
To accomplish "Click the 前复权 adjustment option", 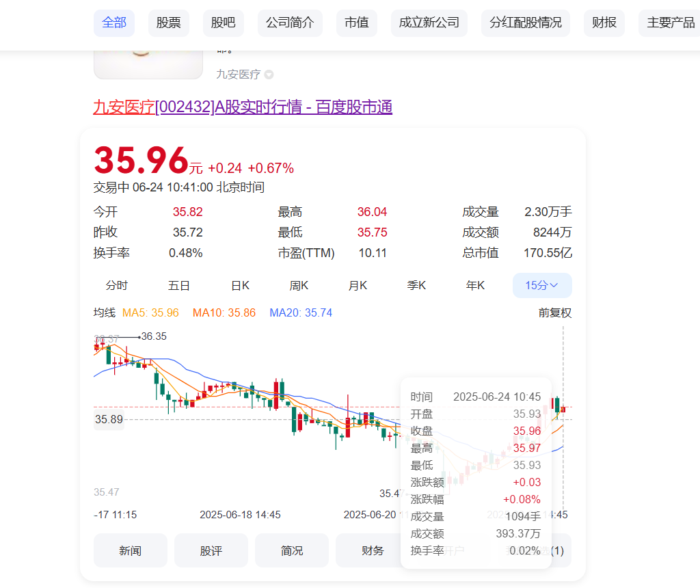I will pyautogui.click(x=555, y=312).
